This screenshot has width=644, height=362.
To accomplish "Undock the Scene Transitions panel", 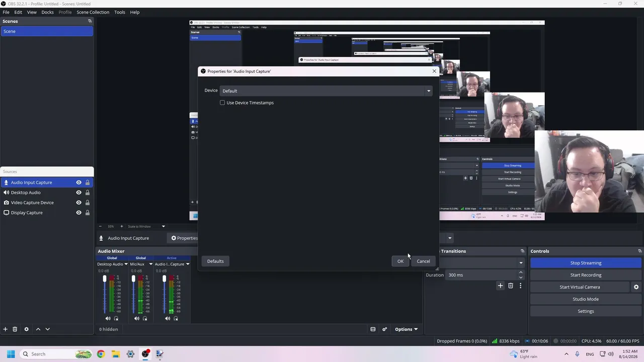I will (x=522, y=251).
